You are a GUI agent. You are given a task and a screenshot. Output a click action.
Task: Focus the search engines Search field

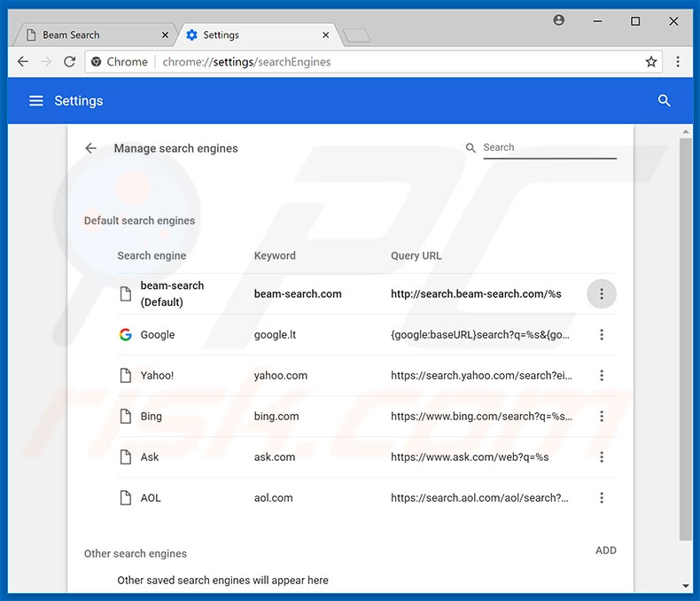click(x=549, y=148)
